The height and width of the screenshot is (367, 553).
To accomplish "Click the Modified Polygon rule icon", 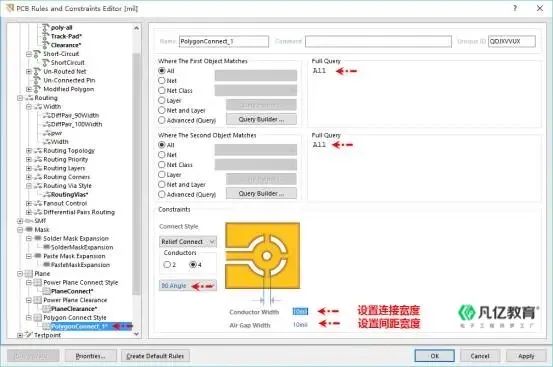I will tap(37, 89).
